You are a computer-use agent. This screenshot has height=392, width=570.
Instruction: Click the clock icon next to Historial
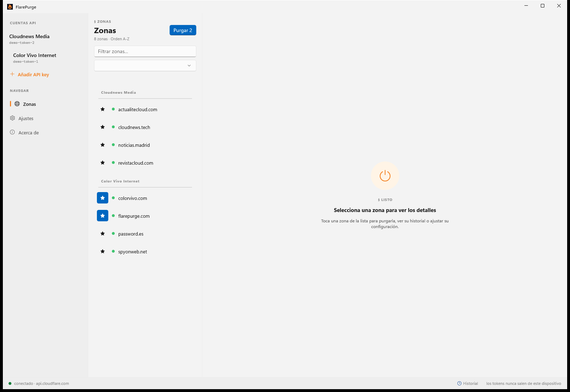pyautogui.click(x=460, y=383)
